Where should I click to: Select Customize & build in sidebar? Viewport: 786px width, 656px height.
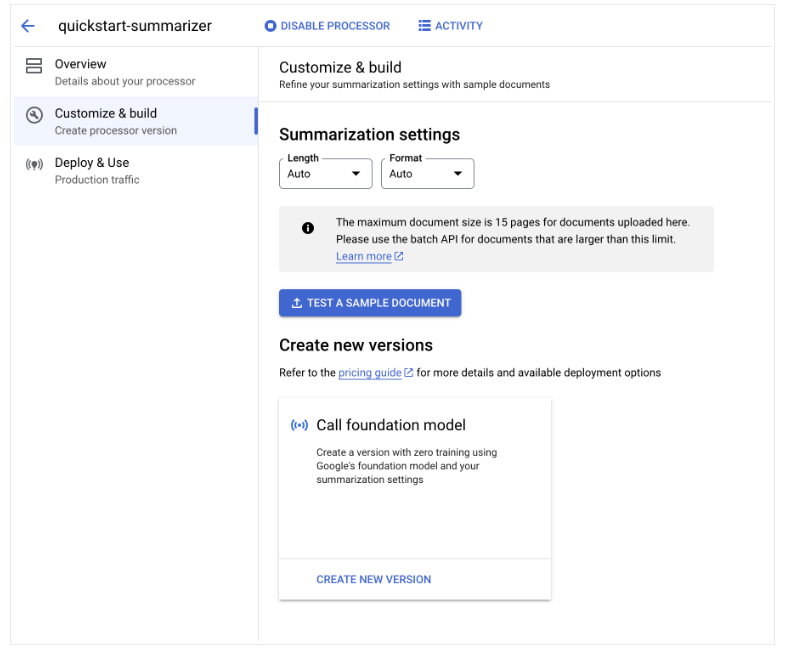(x=106, y=114)
